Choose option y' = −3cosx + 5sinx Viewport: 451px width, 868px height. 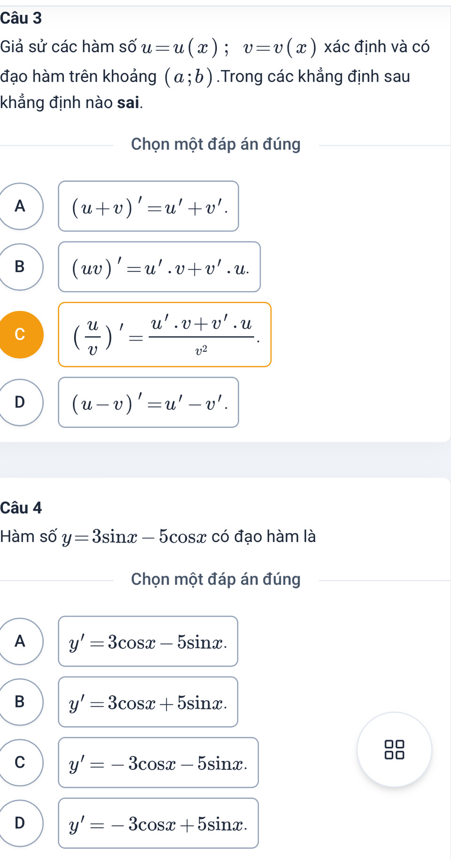click(x=158, y=823)
